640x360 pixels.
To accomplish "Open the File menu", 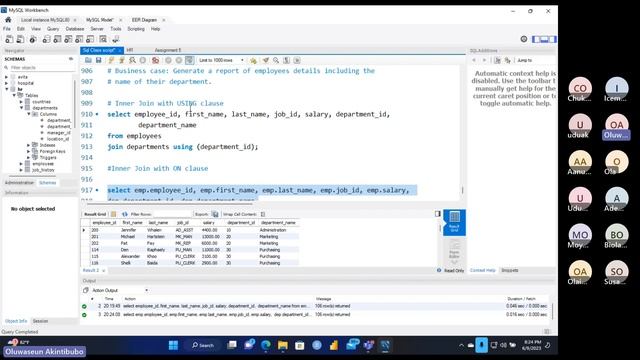I will (7, 29).
